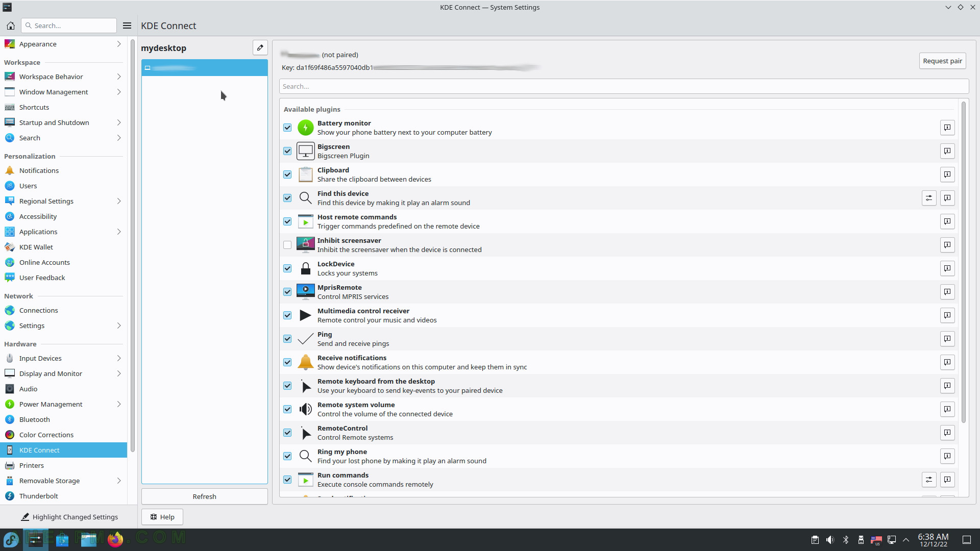Screen dimensions: 980x551
Task: Focus the plugin Search field
Action: tap(624, 86)
